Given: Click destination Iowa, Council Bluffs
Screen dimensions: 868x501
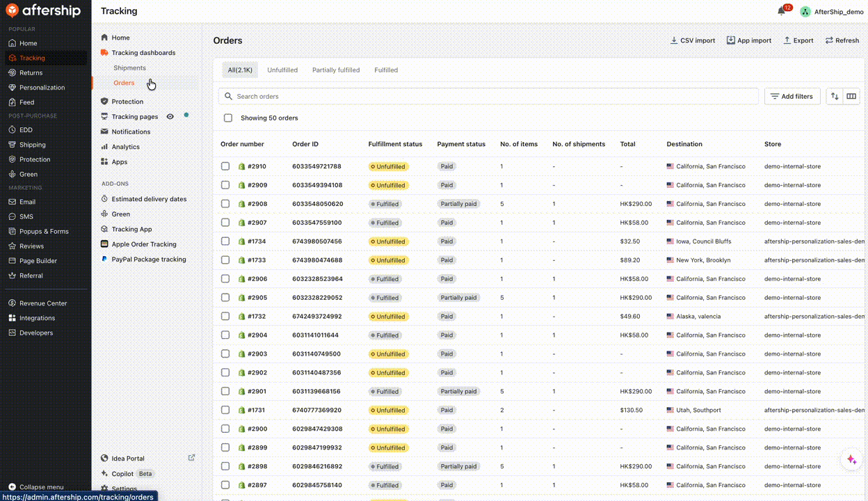Looking at the screenshot, I should [x=705, y=241].
